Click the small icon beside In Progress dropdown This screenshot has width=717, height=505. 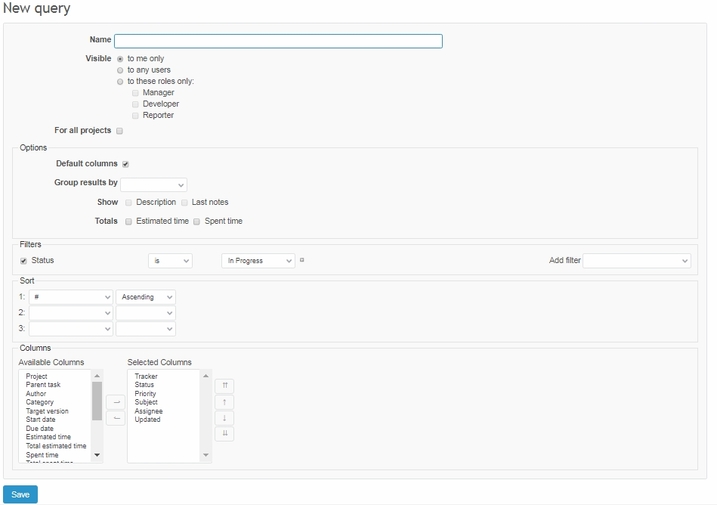pos(302,260)
